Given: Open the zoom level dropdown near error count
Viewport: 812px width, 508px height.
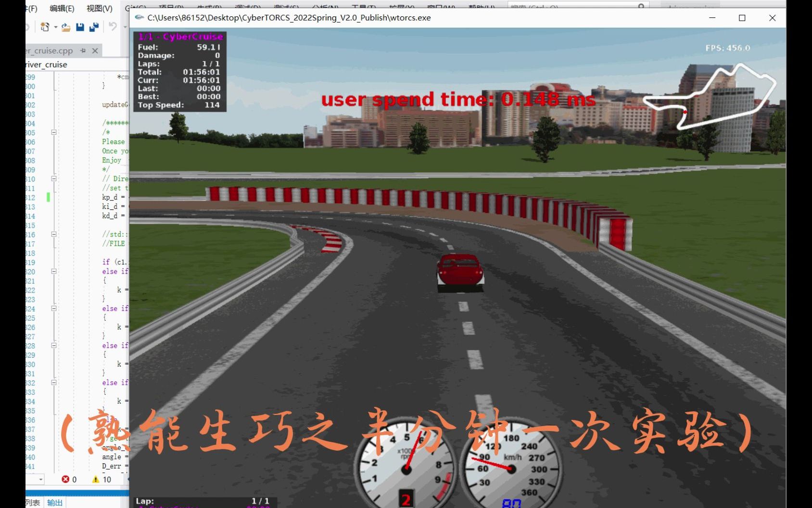Looking at the screenshot, I should click(40, 480).
